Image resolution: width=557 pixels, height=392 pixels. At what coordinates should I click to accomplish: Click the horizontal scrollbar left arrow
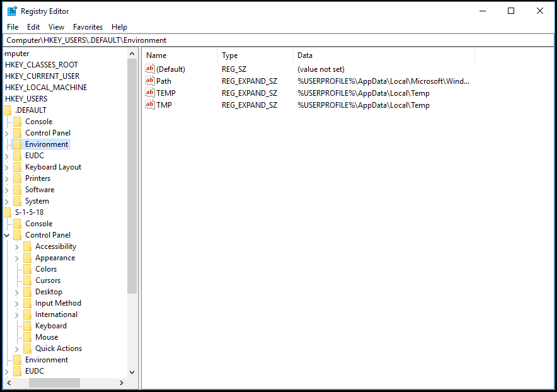tap(9, 383)
